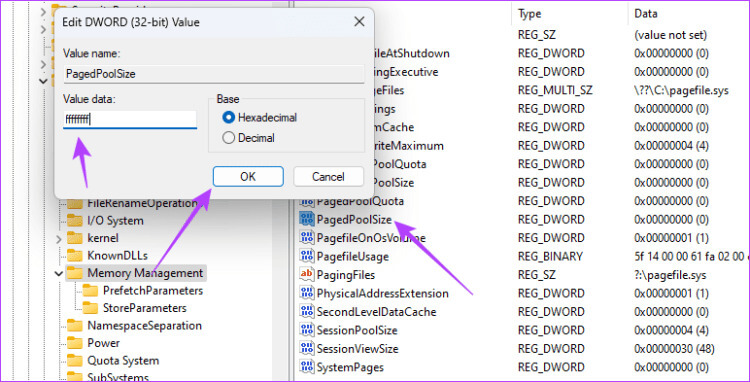Click the Memory Management folder icon
Viewport: 750px width, 382px height.
pyautogui.click(x=75, y=273)
